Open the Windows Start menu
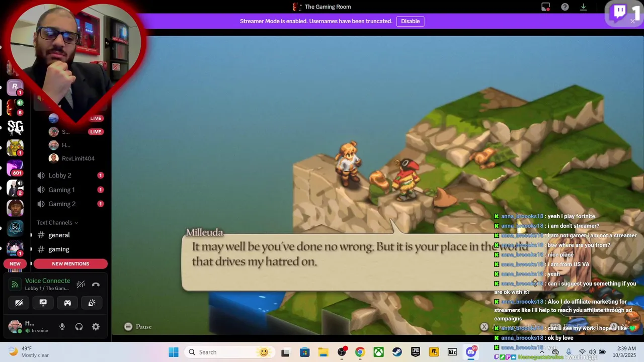Screen dimensions: 644x362 click(x=174, y=352)
